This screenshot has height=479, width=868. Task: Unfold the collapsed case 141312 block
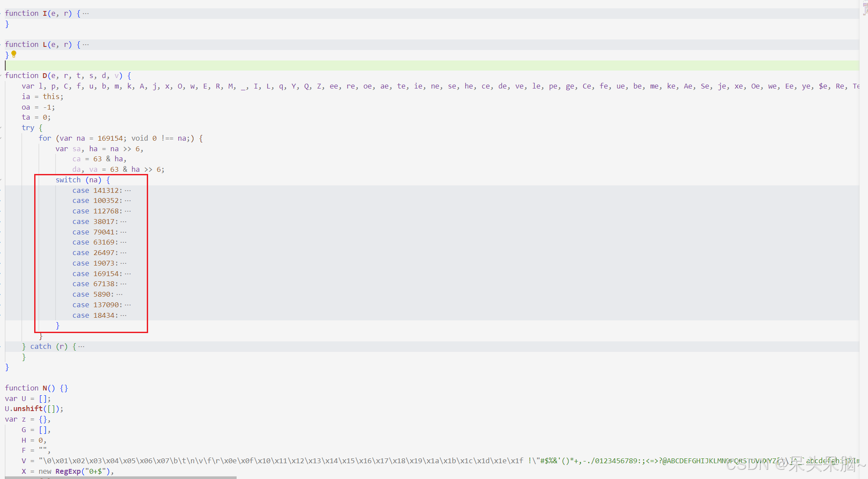(128, 191)
